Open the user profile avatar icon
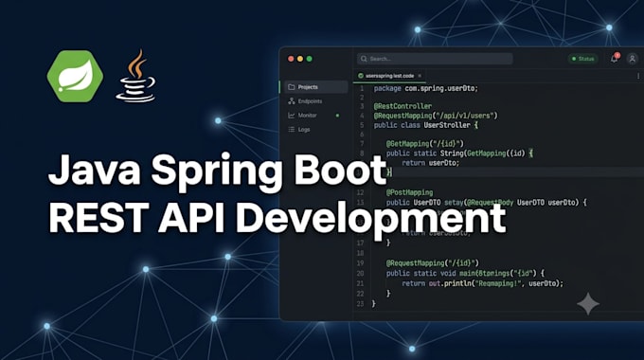Screen dimensions: 644x360 [632, 59]
